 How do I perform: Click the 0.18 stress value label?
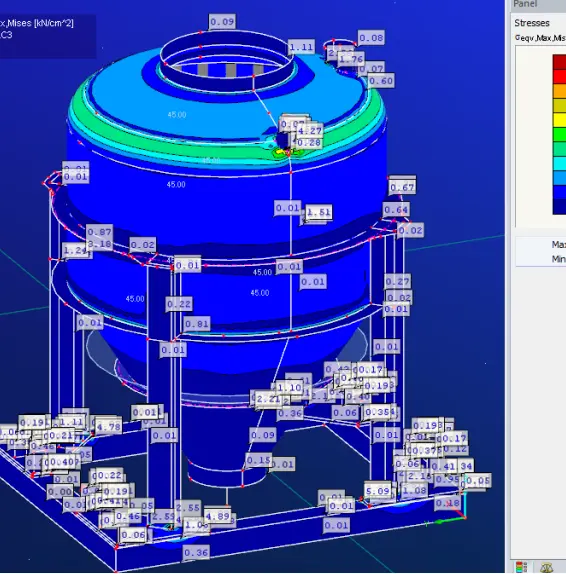tap(447, 503)
